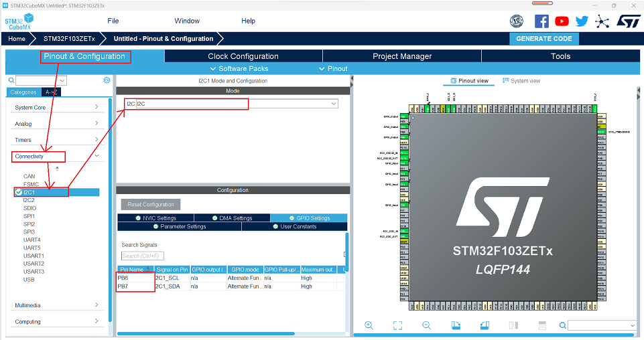
Task: Open NVIC Settings tab
Action: coord(155,218)
